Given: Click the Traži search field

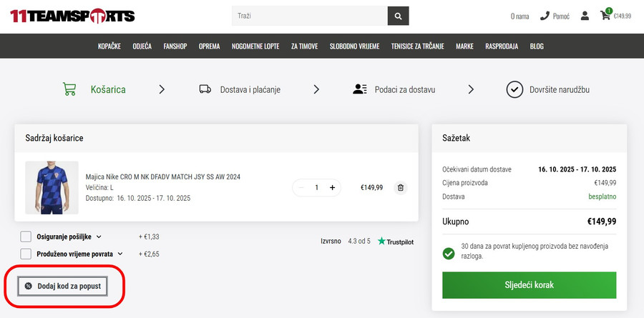Looking at the screenshot, I should point(309,16).
